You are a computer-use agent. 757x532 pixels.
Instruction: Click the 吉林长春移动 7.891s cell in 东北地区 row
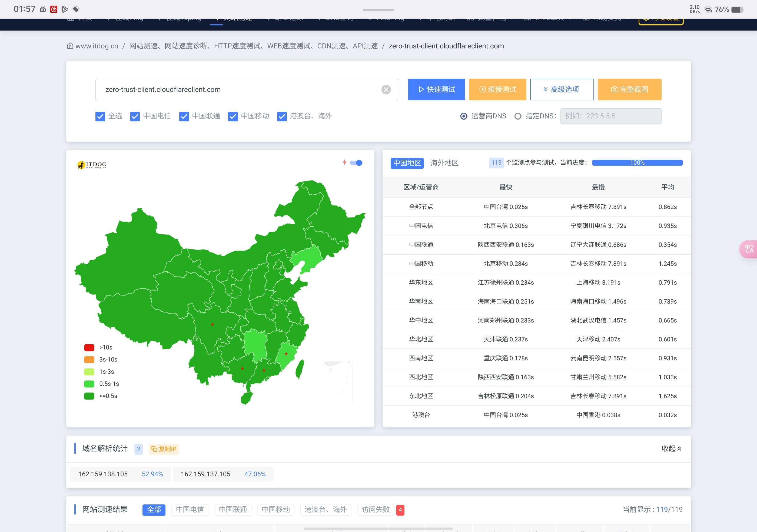point(598,396)
